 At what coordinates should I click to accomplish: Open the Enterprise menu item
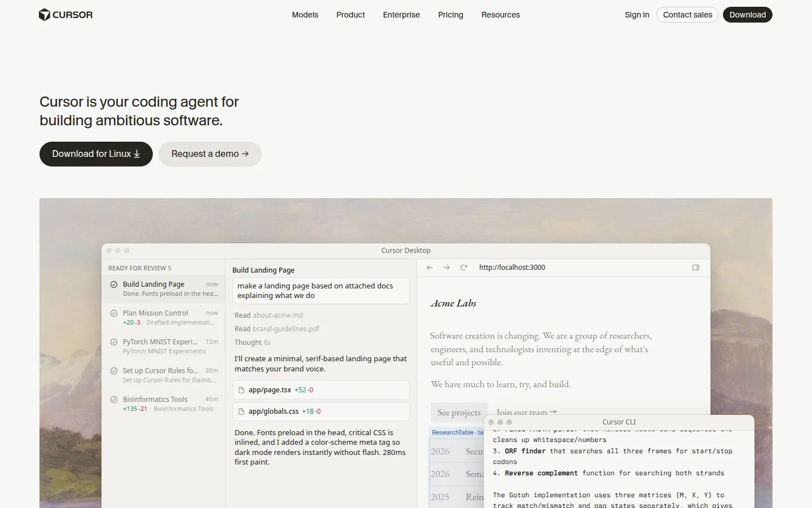point(401,15)
